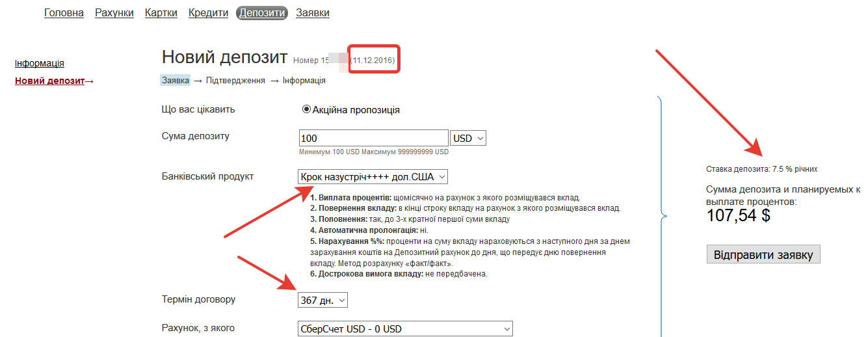Click the 107,54 $ amount
Screen dimensions: 868x337
739,216
